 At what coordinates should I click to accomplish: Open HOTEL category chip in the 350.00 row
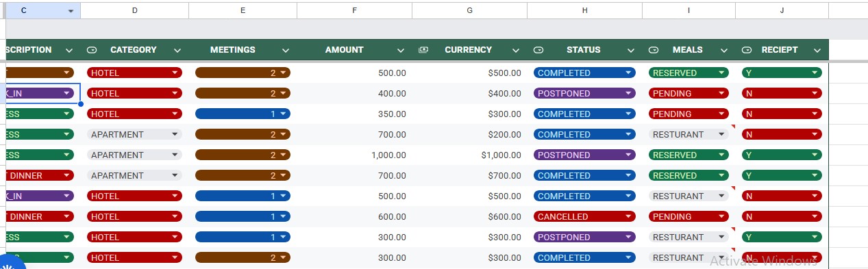134,114
